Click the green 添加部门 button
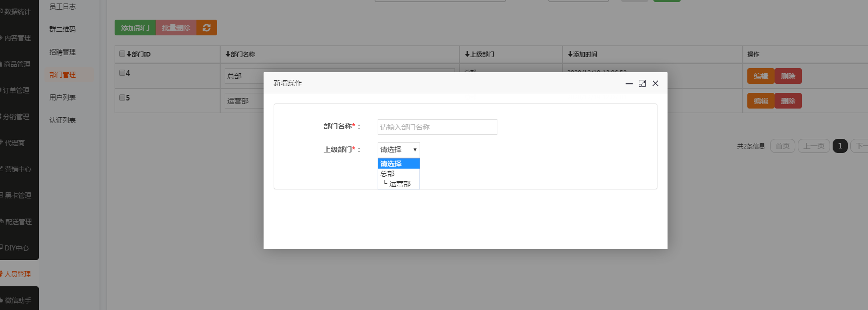 point(135,28)
